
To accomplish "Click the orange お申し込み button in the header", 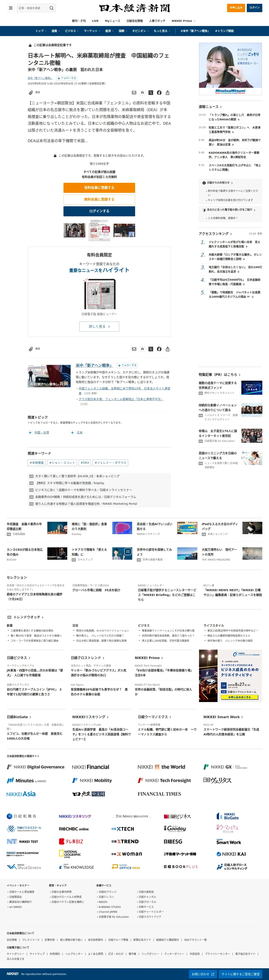I will 236,8.
